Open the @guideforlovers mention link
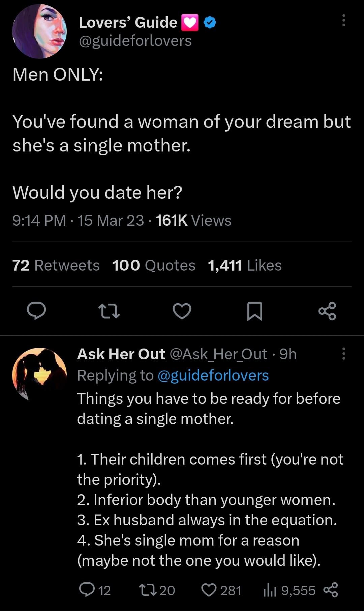The image size is (364, 611). 215,376
